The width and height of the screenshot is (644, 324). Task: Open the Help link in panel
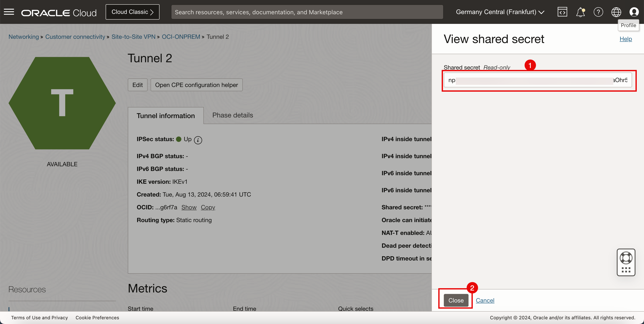[625, 39]
